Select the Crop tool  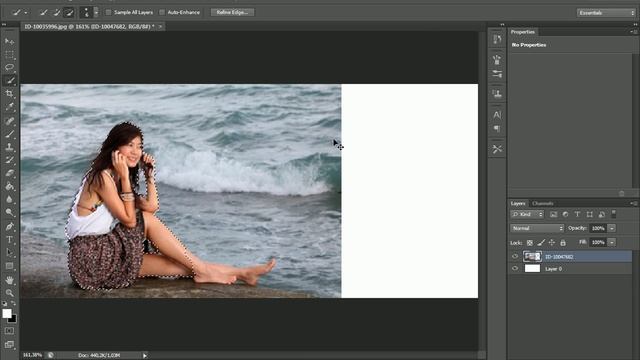[x=9, y=93]
